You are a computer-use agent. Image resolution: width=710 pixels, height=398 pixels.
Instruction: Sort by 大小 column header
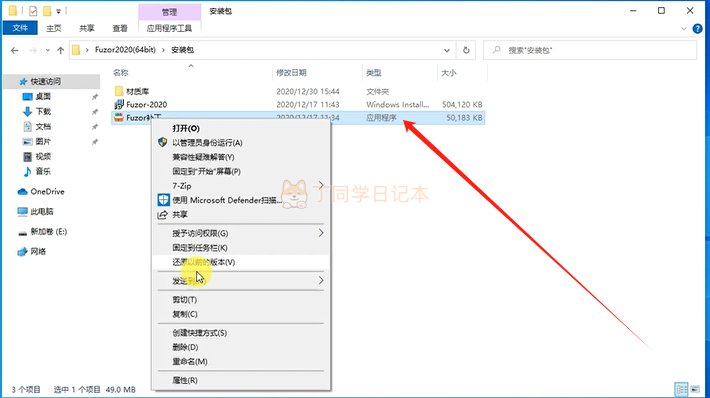point(449,72)
